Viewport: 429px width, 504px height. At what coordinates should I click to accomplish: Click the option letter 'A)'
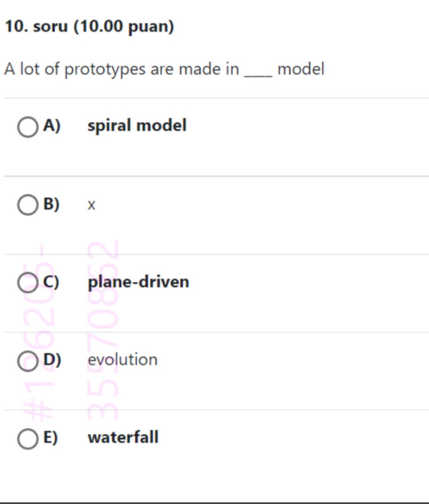50,125
